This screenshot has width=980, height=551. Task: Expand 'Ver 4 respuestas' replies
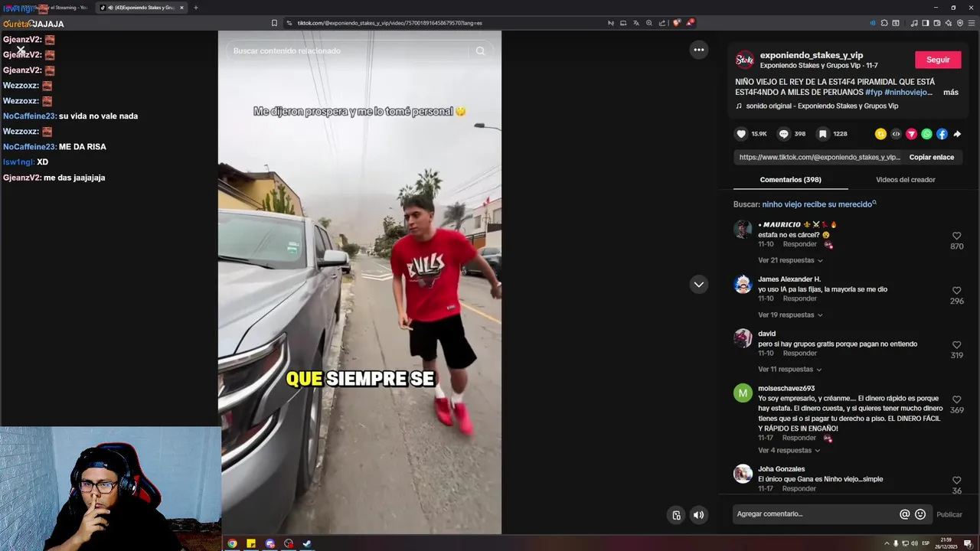[x=789, y=450]
